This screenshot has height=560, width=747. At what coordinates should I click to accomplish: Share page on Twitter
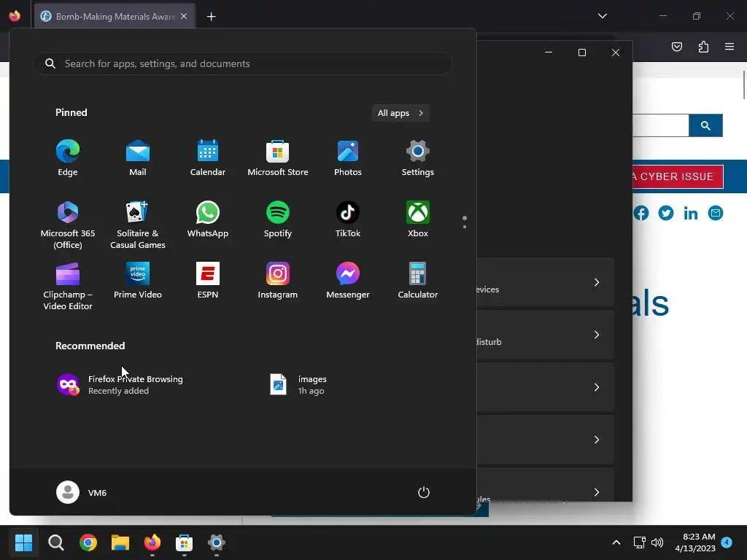pos(665,213)
